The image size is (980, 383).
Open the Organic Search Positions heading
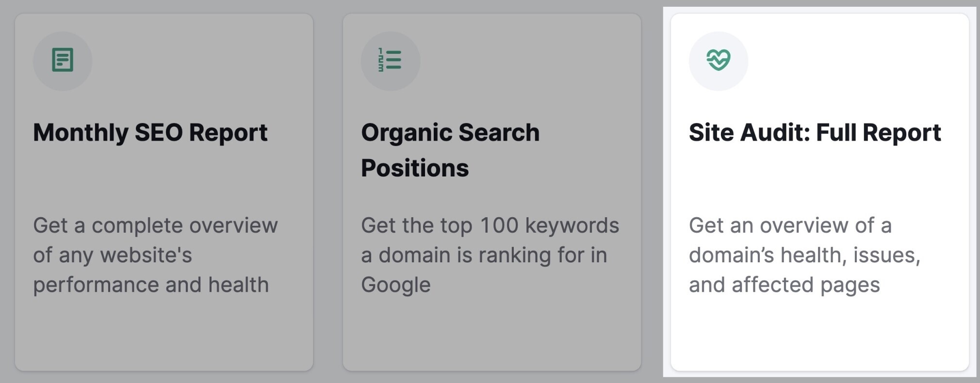[x=450, y=150]
